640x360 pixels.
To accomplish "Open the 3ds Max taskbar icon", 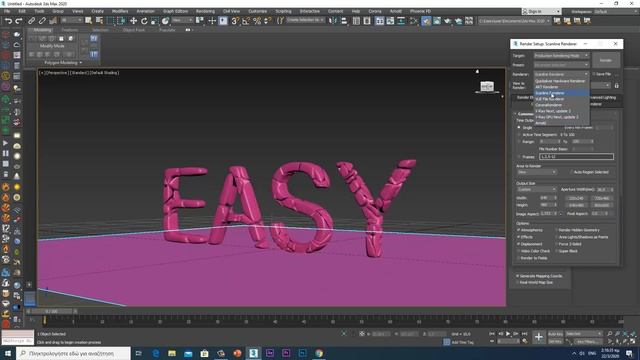I will click(x=253, y=353).
